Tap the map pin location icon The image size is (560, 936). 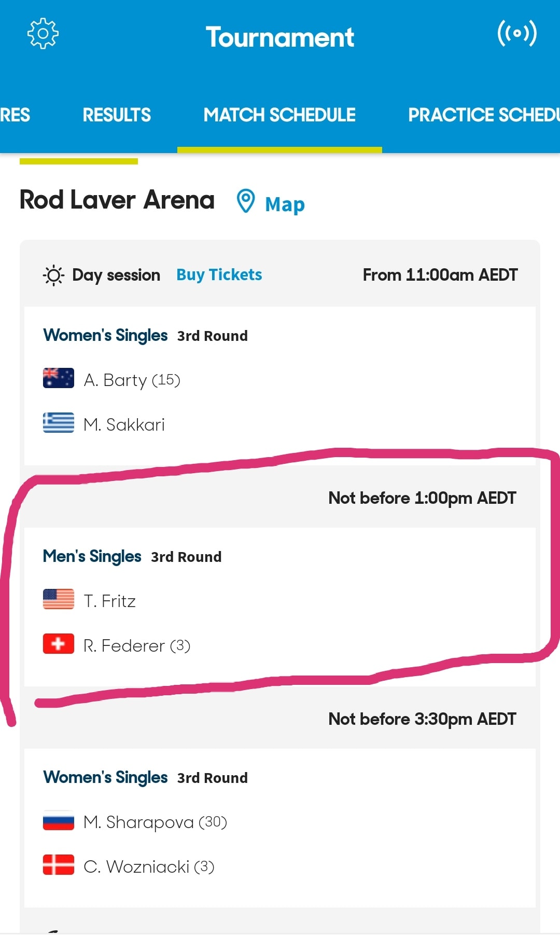(245, 201)
